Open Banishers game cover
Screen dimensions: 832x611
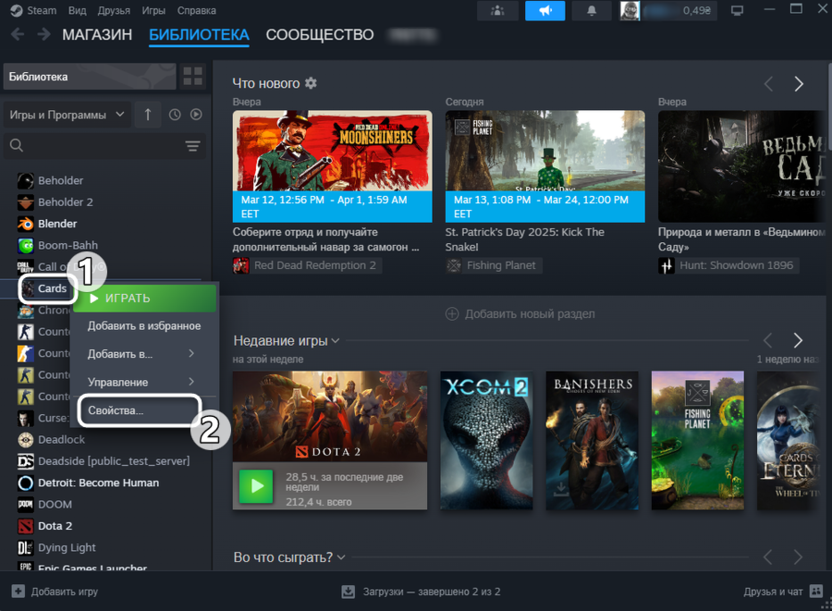(592, 440)
